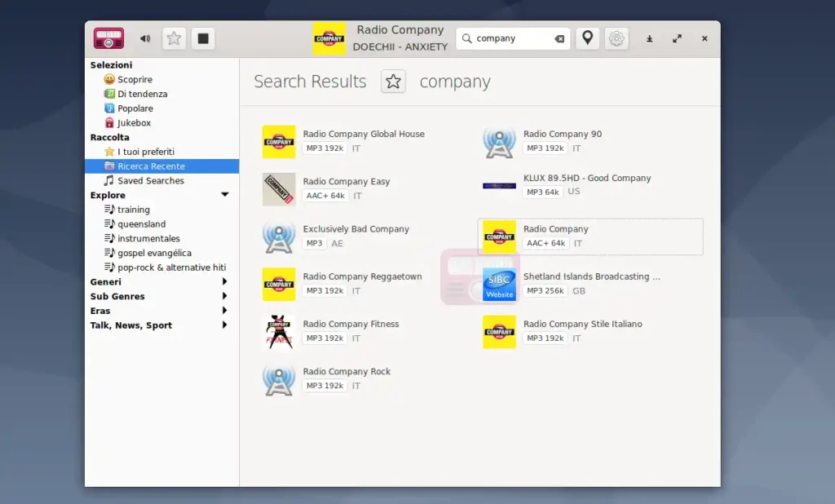Collapse the Explore section
The image size is (835, 504).
[225, 195]
